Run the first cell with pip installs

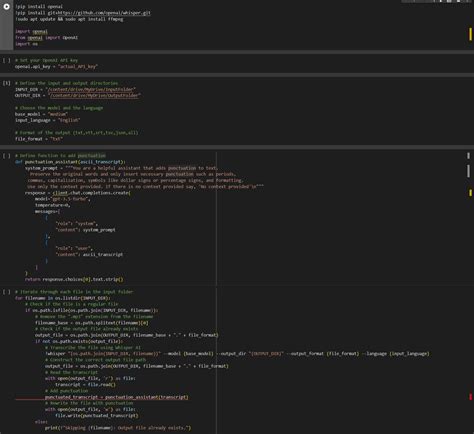6,6
